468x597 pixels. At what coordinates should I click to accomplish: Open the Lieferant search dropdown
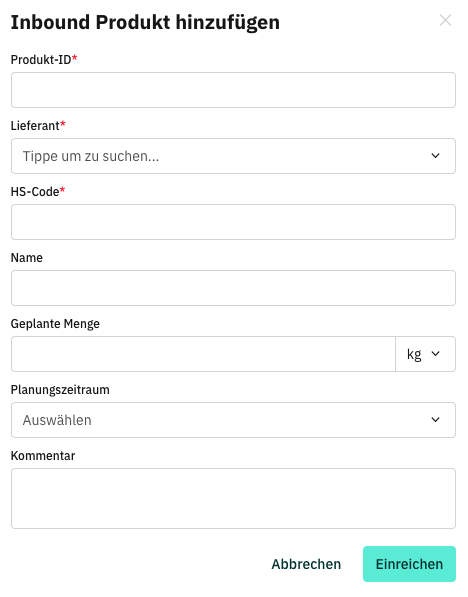pos(233,156)
